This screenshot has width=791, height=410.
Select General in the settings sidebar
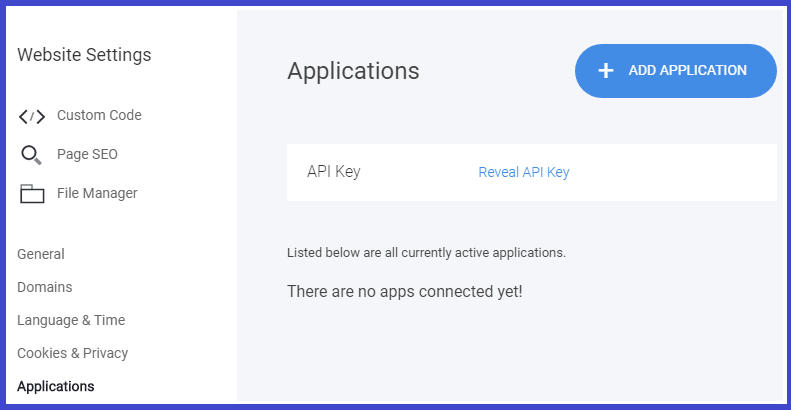pyautogui.click(x=41, y=254)
